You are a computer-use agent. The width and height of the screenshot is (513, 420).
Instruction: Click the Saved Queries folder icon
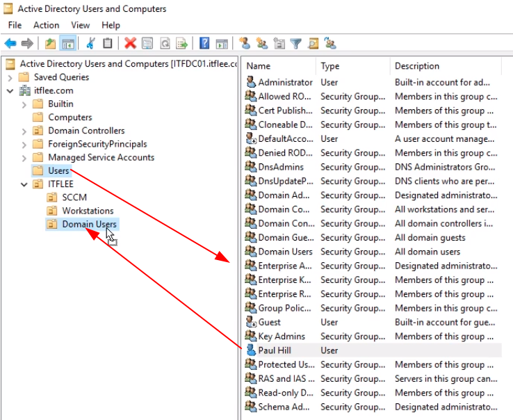coord(24,77)
